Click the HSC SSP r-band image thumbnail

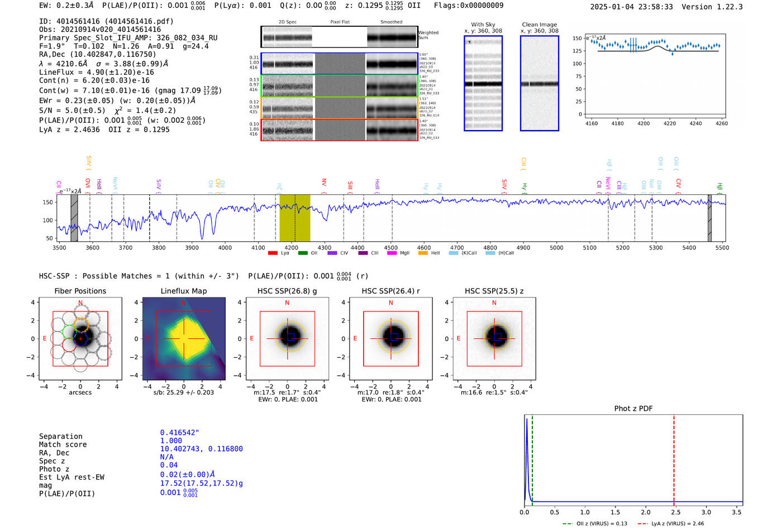coord(391,339)
